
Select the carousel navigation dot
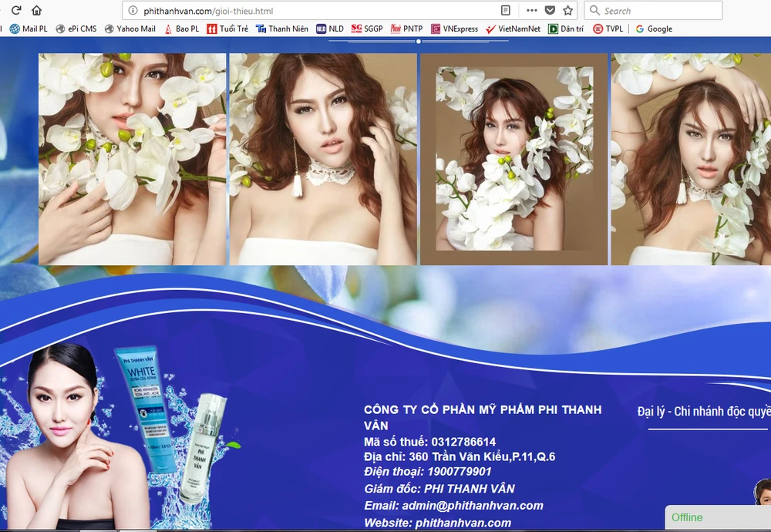[x=419, y=43]
